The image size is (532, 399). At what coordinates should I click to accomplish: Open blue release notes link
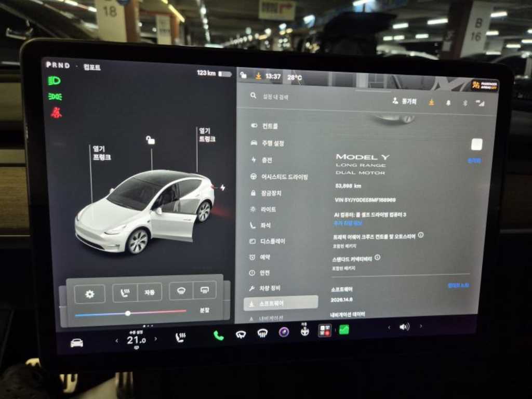pos(458,285)
